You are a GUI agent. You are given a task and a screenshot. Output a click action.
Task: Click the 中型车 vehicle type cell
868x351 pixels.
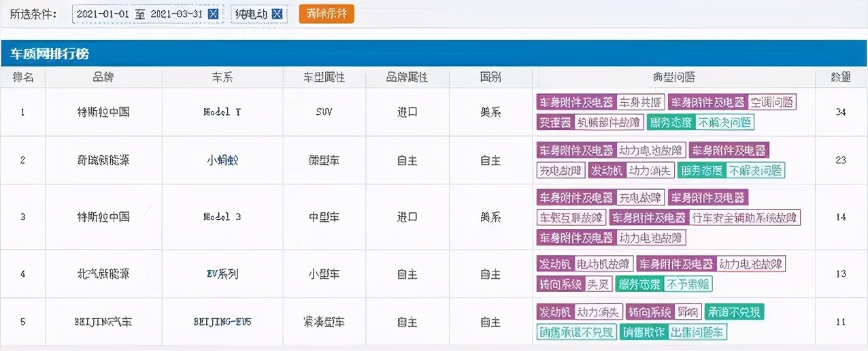(324, 217)
